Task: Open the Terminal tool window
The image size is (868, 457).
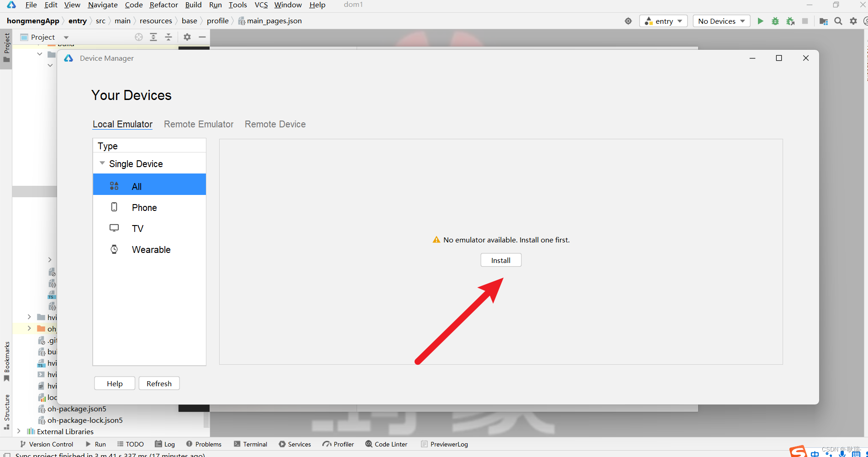Action: [250, 444]
